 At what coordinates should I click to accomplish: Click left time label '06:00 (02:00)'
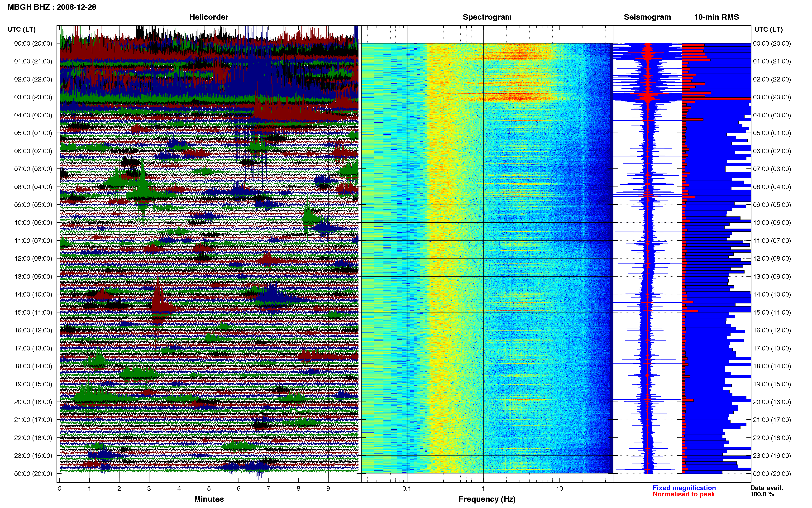[33, 151]
